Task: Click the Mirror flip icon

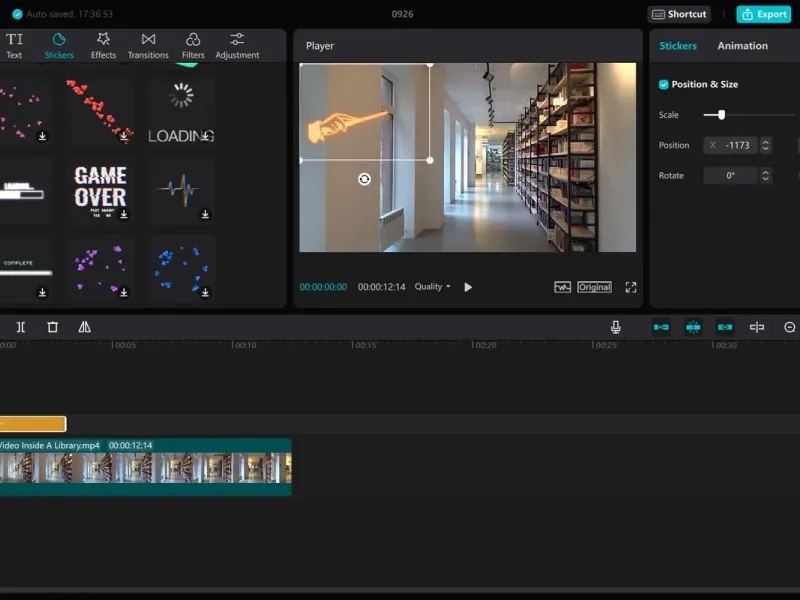Action: click(x=84, y=327)
